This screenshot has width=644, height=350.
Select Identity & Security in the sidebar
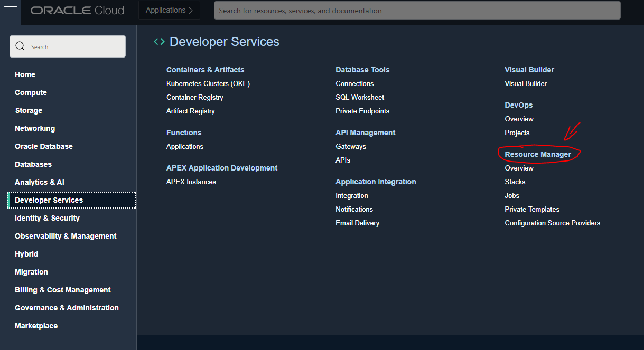point(47,218)
